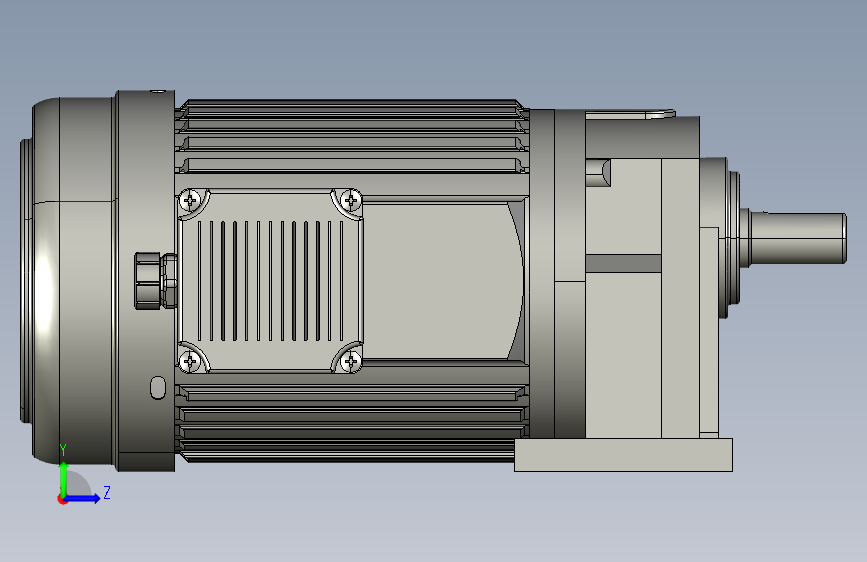Screen dimensions: 867x562
Task: Select the output shaft of the gear motor
Action: coord(797,238)
